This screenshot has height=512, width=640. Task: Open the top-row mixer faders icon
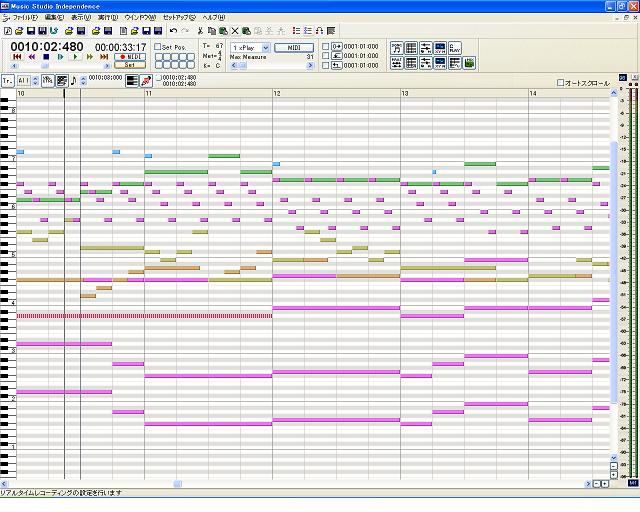tap(426, 48)
